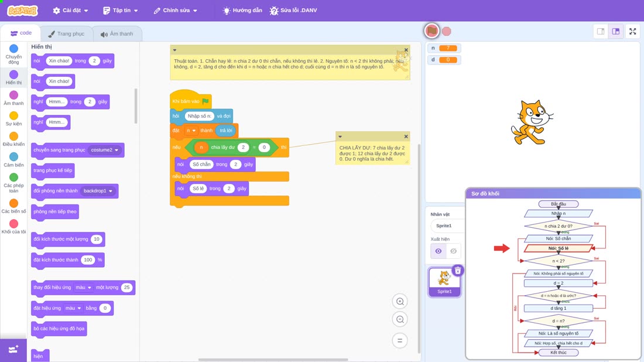Show the sprite with the eye icon

click(439, 251)
